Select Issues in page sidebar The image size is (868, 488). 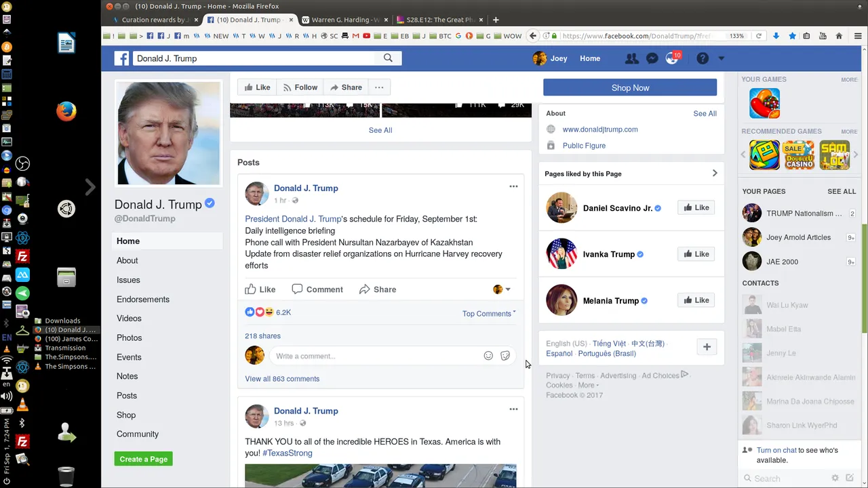128,280
